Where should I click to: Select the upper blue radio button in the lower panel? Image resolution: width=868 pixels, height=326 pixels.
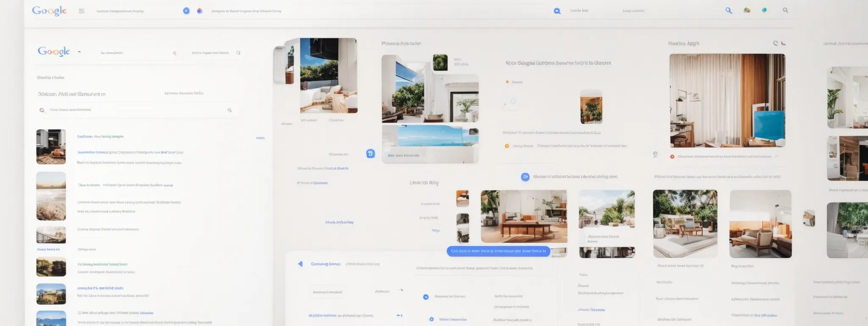click(426, 297)
